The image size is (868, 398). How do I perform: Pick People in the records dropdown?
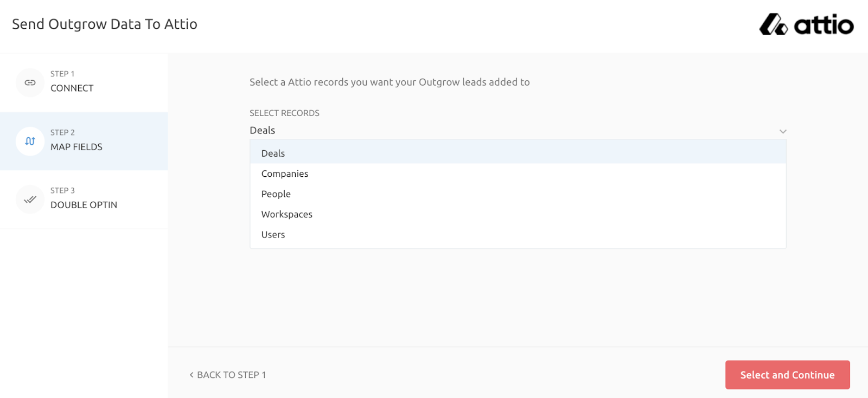276,194
